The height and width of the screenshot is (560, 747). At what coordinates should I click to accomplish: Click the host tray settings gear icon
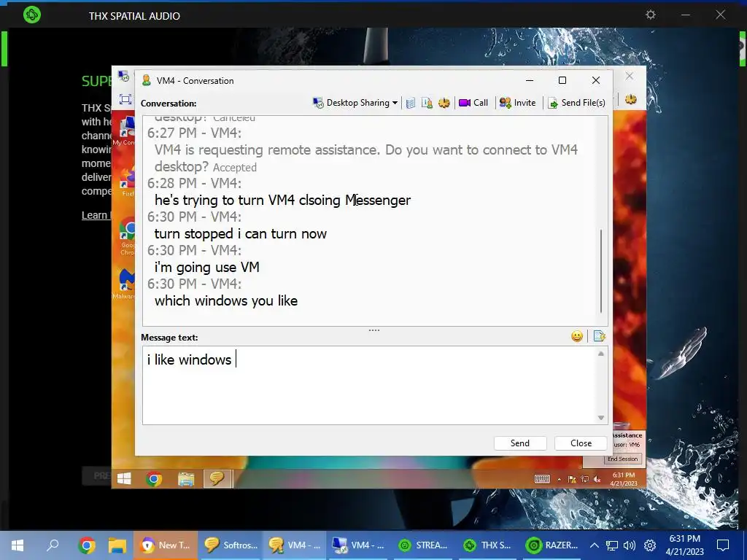pyautogui.click(x=650, y=545)
